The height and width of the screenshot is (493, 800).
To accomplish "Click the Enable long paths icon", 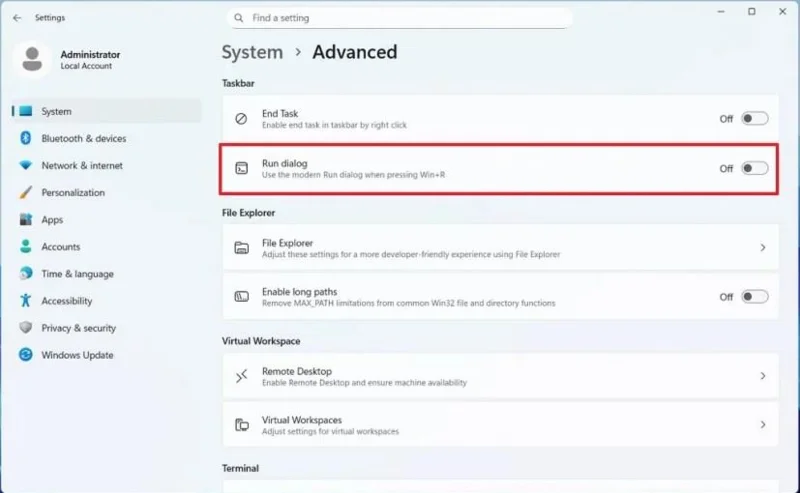I will (x=241, y=297).
